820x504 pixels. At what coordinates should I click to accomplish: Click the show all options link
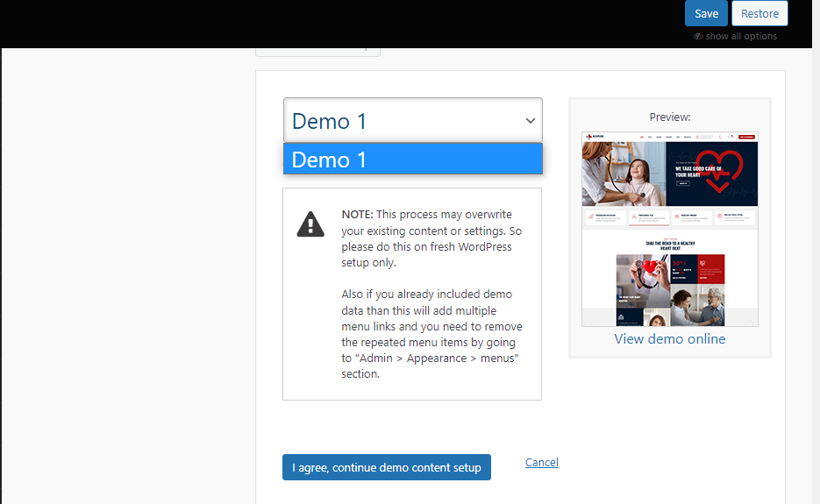[x=740, y=36]
